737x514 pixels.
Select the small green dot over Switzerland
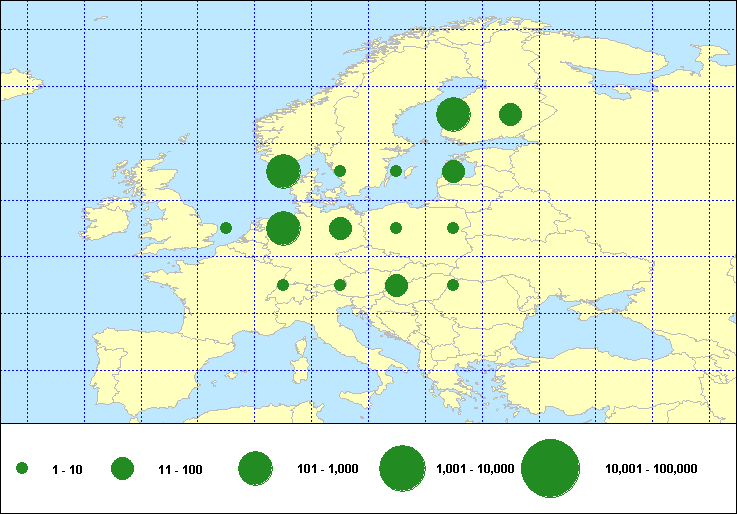tap(283, 285)
